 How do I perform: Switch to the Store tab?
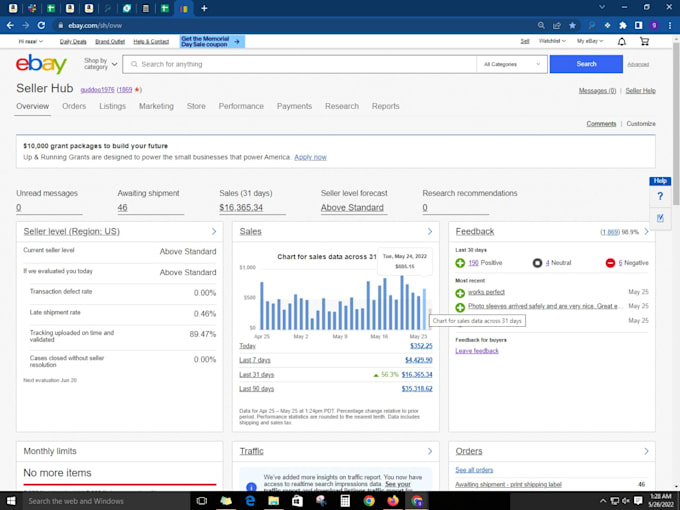coord(196,106)
